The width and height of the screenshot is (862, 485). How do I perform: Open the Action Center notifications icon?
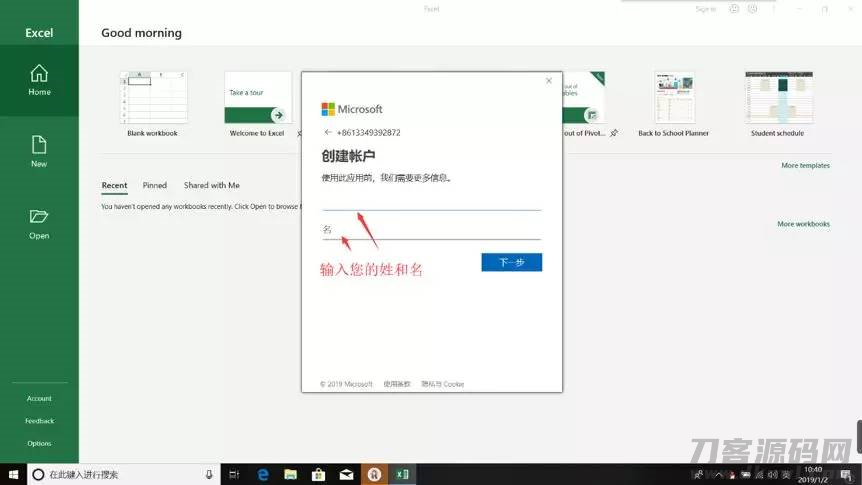tap(846, 474)
